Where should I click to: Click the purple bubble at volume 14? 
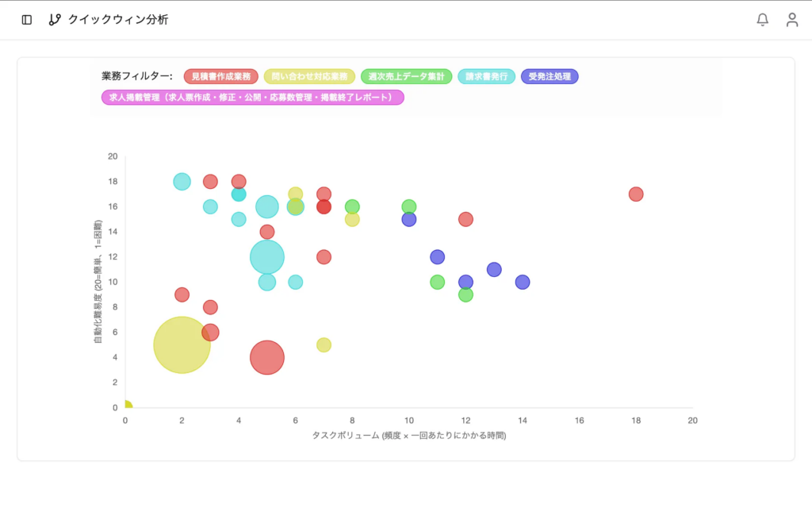[x=523, y=282]
